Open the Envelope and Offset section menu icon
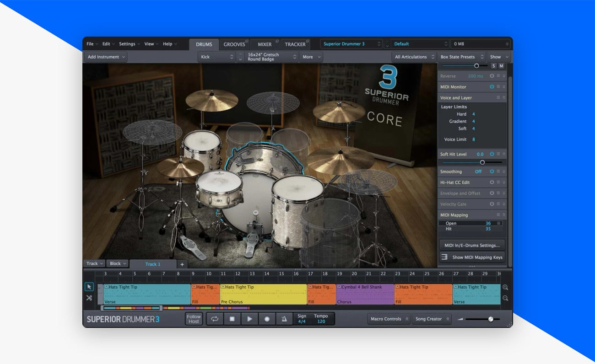Image resolution: width=595 pixels, height=364 pixels. 498,193
